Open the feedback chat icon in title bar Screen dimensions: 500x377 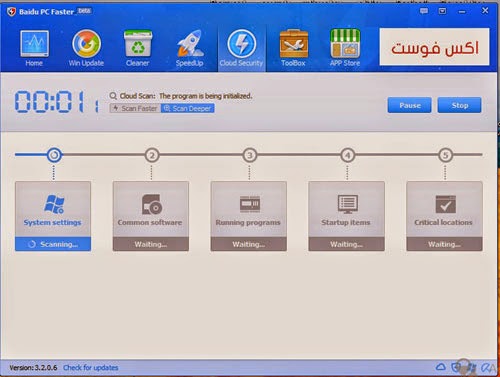click(424, 11)
